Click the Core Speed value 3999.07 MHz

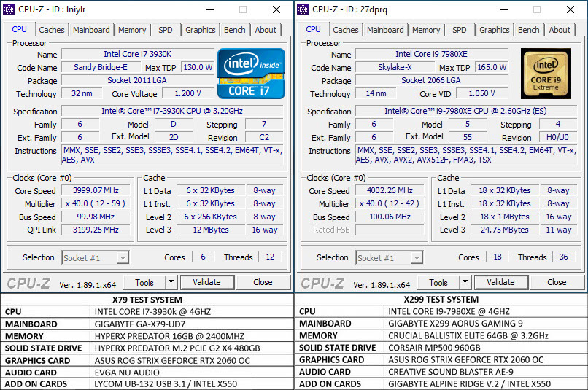[96, 190]
